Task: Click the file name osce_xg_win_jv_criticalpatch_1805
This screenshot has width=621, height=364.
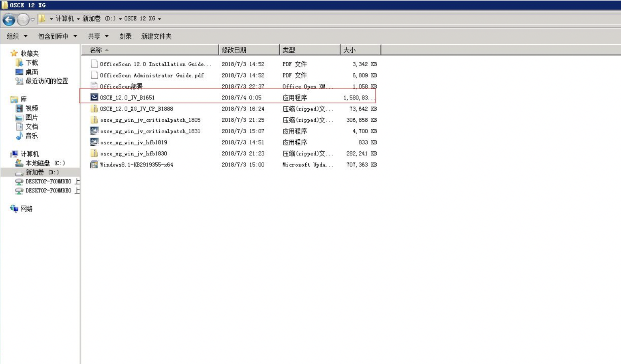Action: 150,120
